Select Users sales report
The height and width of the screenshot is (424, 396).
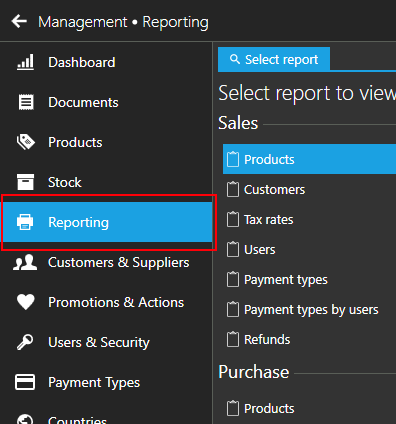309,249
